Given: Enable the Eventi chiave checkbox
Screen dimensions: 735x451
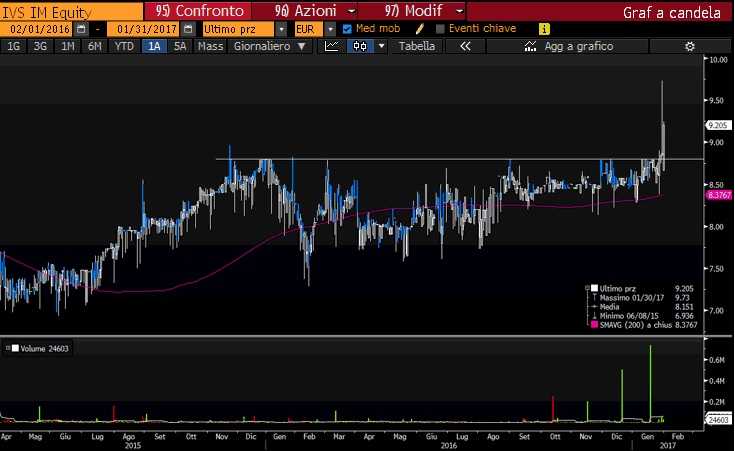Looking at the screenshot, I should 440,29.
